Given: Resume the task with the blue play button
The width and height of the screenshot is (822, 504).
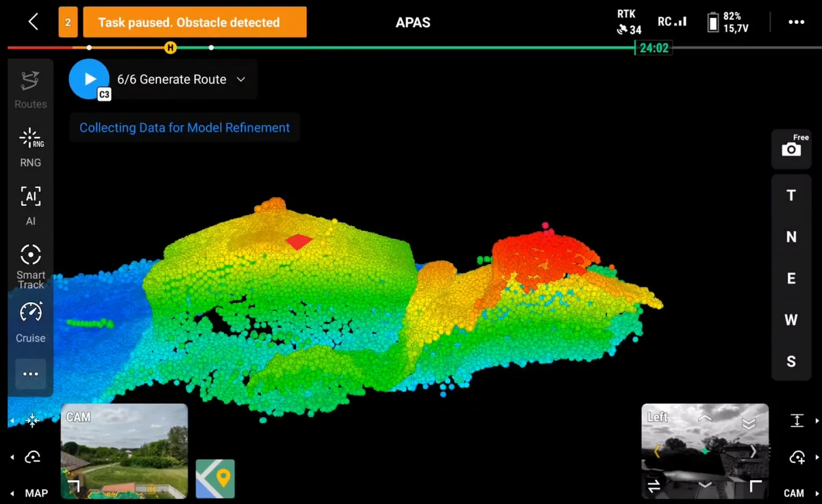Looking at the screenshot, I should point(89,79).
